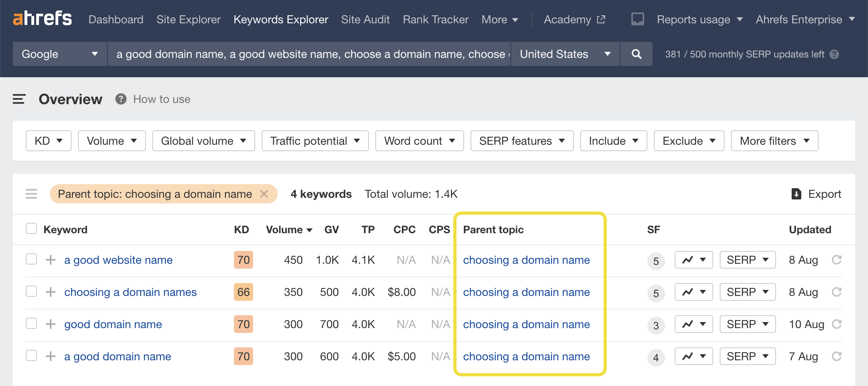
Task: Check the 'a good website name' checkbox
Action: [x=31, y=259]
